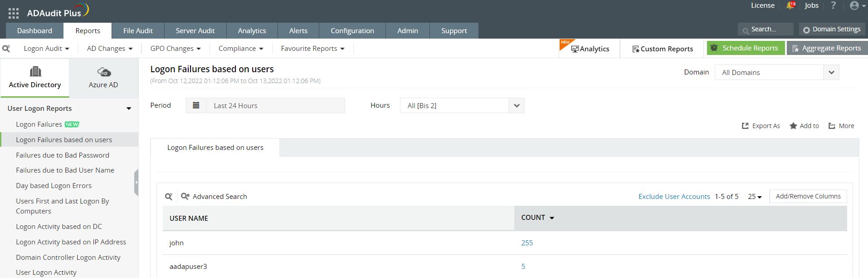The height and width of the screenshot is (278, 868).
Task: Click the report search icon in submenu bar
Action: [6, 49]
